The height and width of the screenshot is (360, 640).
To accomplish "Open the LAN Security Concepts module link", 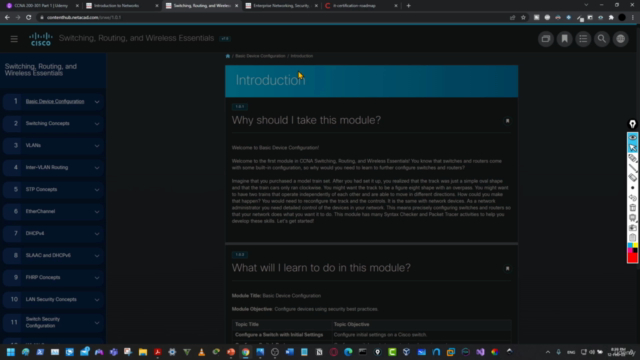I will click(51, 299).
